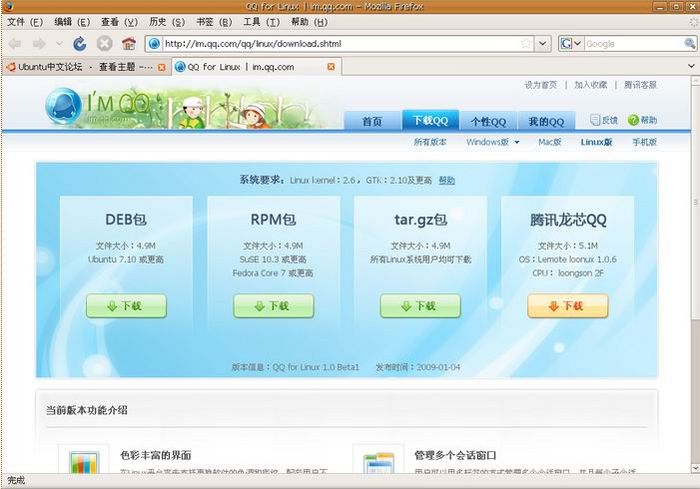
Task: Select the 所有版本 sub-navigation link
Action: pyautogui.click(x=430, y=142)
